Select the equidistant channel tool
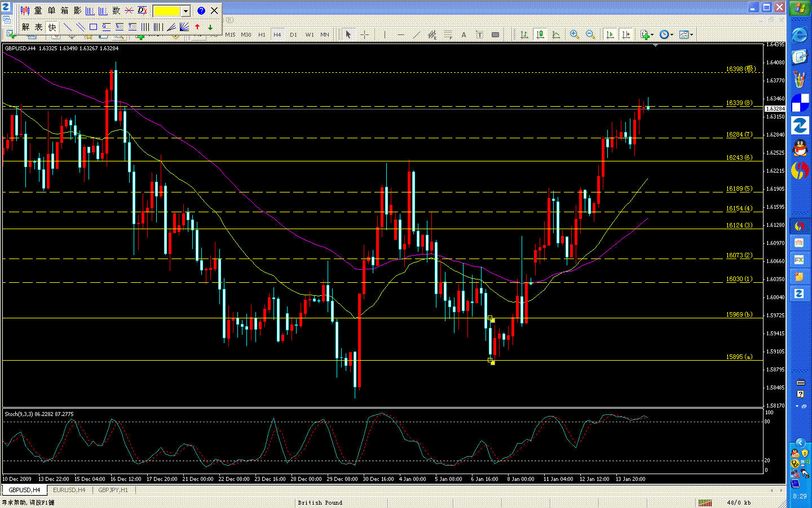Screen dimensions: 812x508 pyautogui.click(x=432, y=35)
